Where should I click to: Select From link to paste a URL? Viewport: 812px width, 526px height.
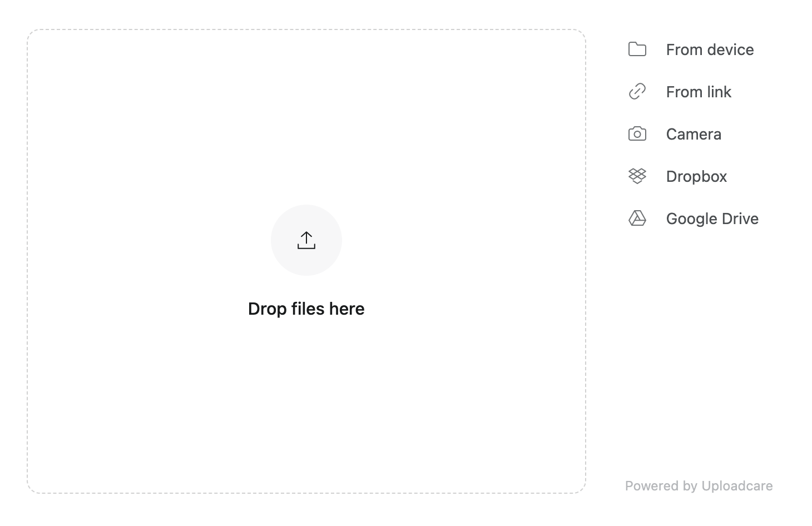pos(699,92)
